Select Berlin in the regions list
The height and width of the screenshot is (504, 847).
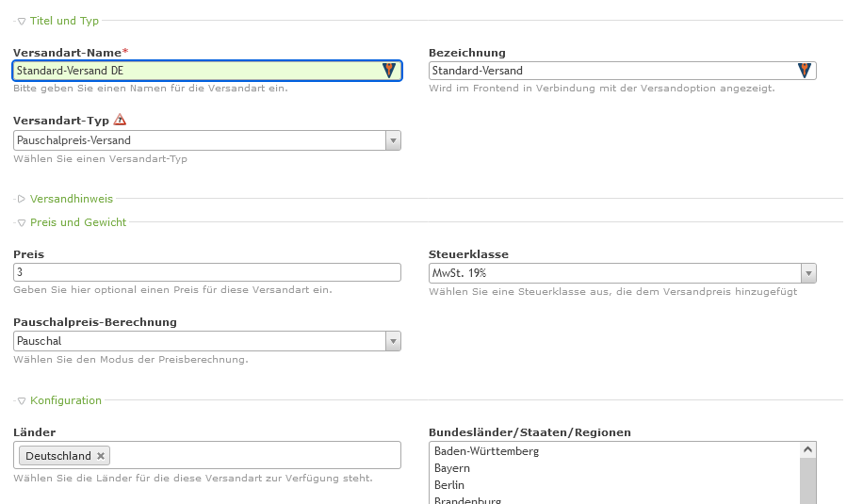coord(449,485)
